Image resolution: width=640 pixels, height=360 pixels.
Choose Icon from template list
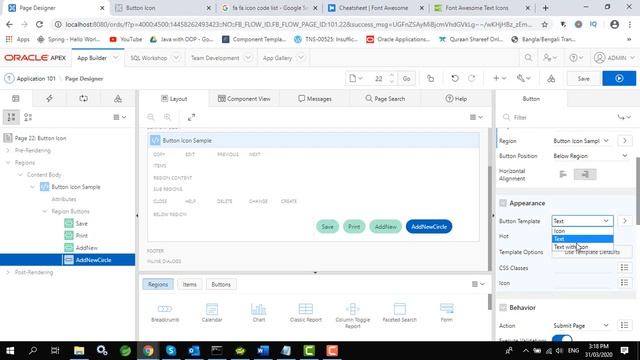tap(582, 231)
